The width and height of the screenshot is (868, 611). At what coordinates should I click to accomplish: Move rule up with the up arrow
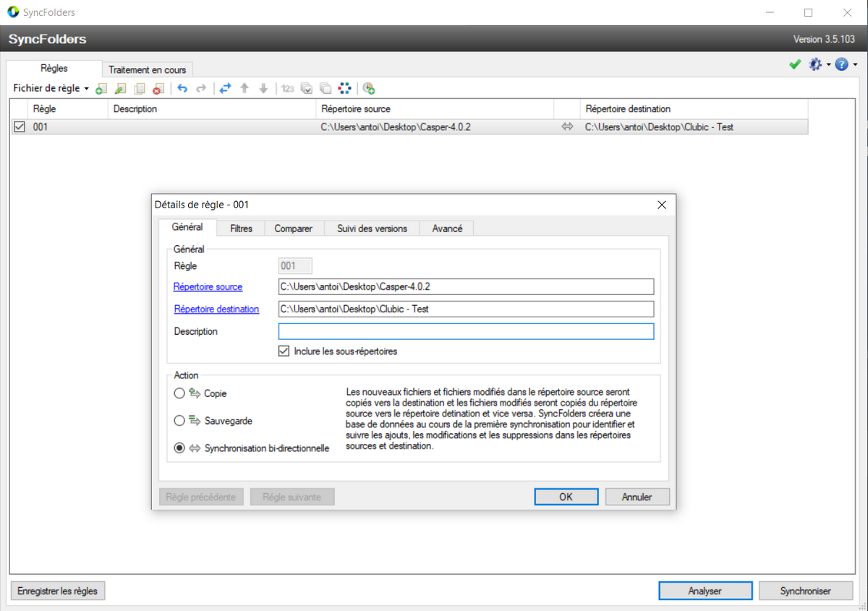pyautogui.click(x=244, y=88)
